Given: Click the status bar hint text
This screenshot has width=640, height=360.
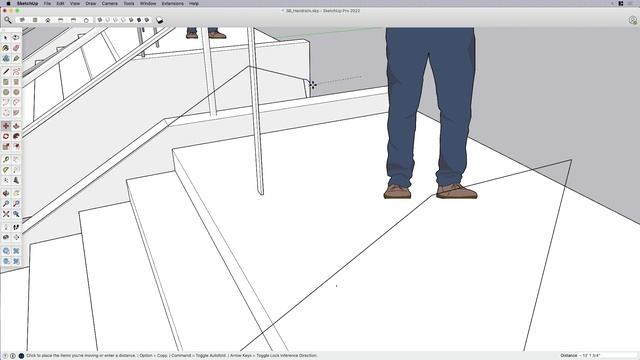Looking at the screenshot, I should click(x=171, y=356).
